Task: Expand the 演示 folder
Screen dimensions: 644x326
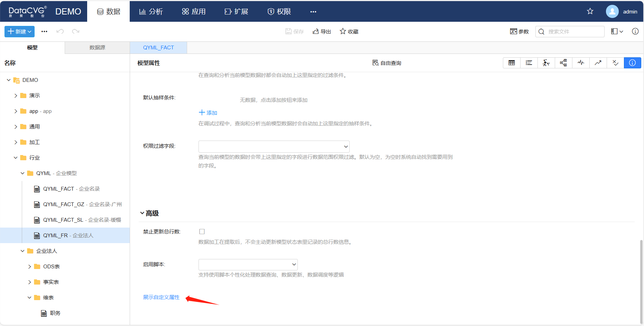Action: tap(16, 96)
